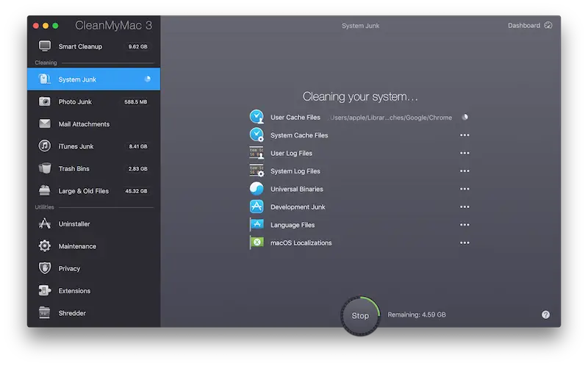
Task: Click System Junk progress pie indicator
Action: click(148, 79)
